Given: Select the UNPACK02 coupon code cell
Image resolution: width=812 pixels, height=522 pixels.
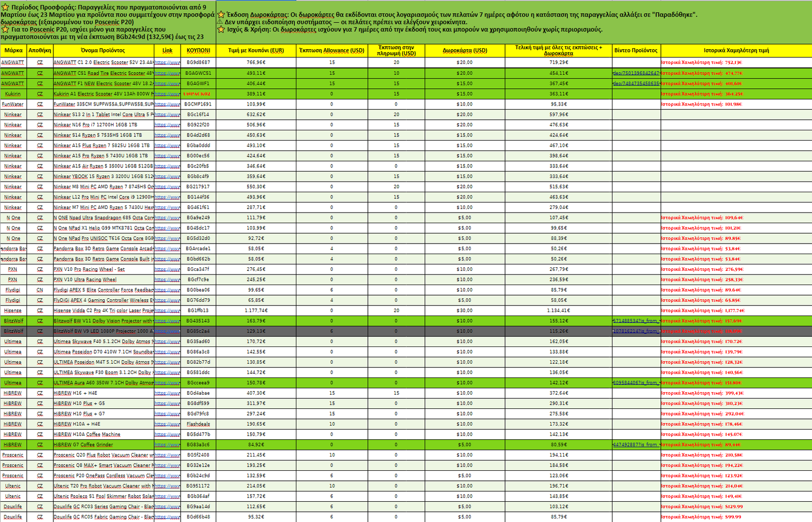Looking at the screenshot, I should click(198, 94).
